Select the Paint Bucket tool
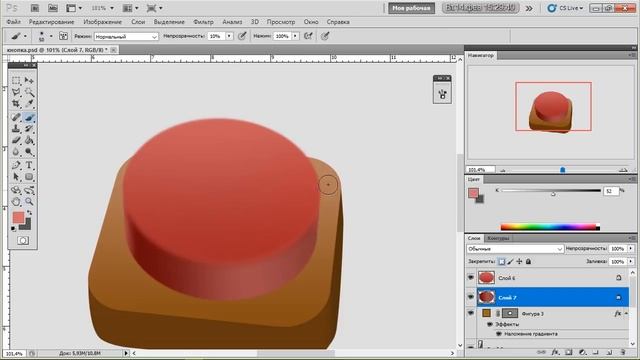 point(29,140)
